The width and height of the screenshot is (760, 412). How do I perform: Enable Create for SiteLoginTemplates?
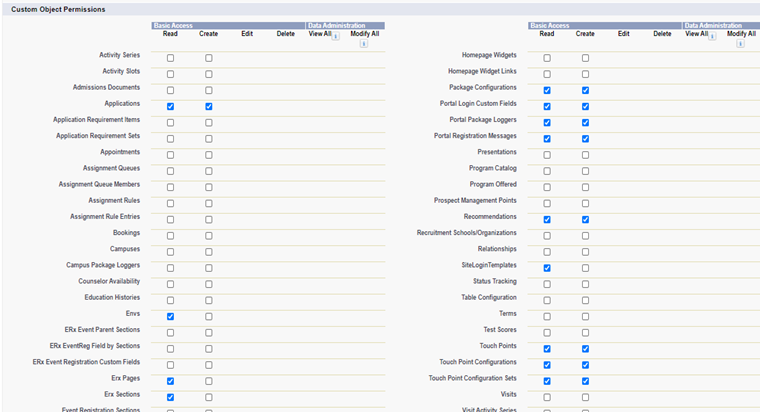pyautogui.click(x=585, y=268)
